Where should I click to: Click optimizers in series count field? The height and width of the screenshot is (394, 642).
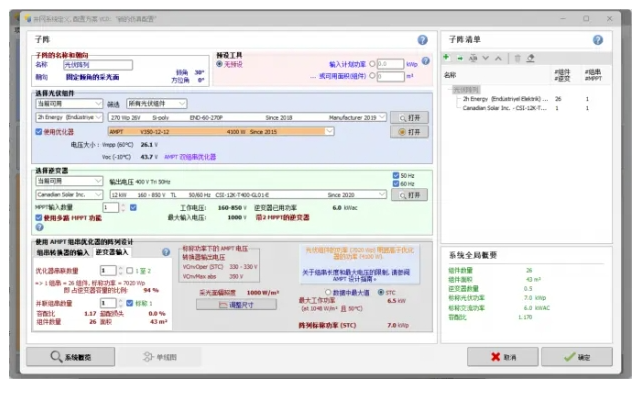point(108,270)
